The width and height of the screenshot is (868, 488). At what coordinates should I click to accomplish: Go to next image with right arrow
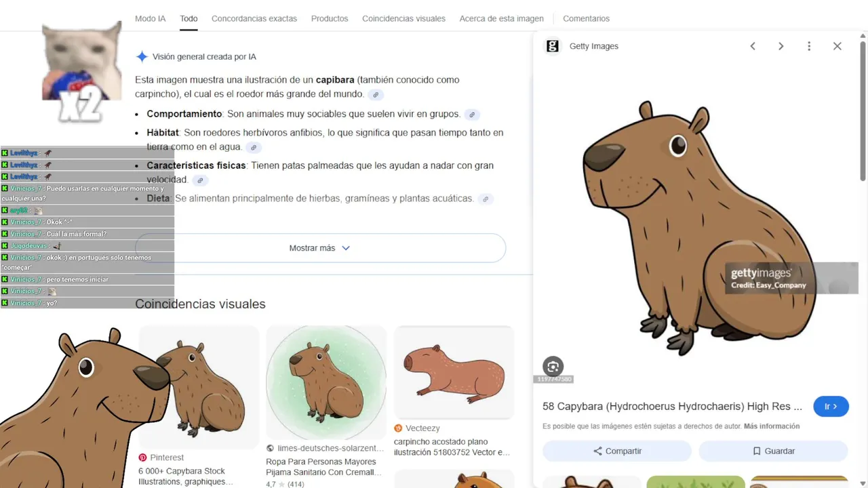coord(781,46)
